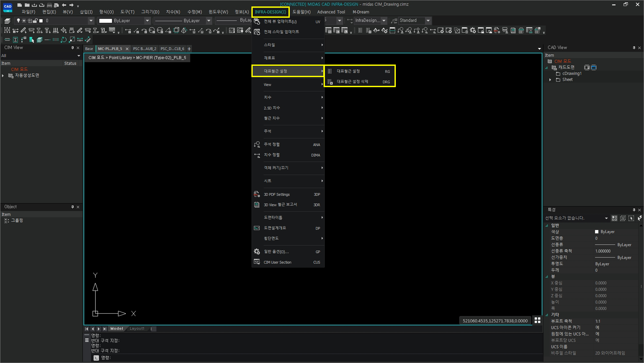Open the ByLayer linetype dropdown
This screenshot has height=363, width=644.
click(209, 21)
